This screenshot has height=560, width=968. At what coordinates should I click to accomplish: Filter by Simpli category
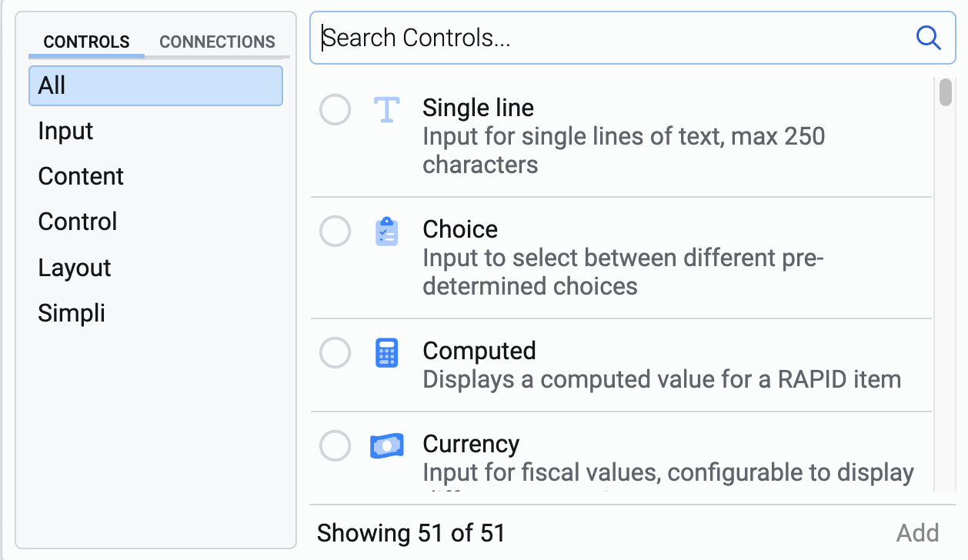[x=72, y=313]
